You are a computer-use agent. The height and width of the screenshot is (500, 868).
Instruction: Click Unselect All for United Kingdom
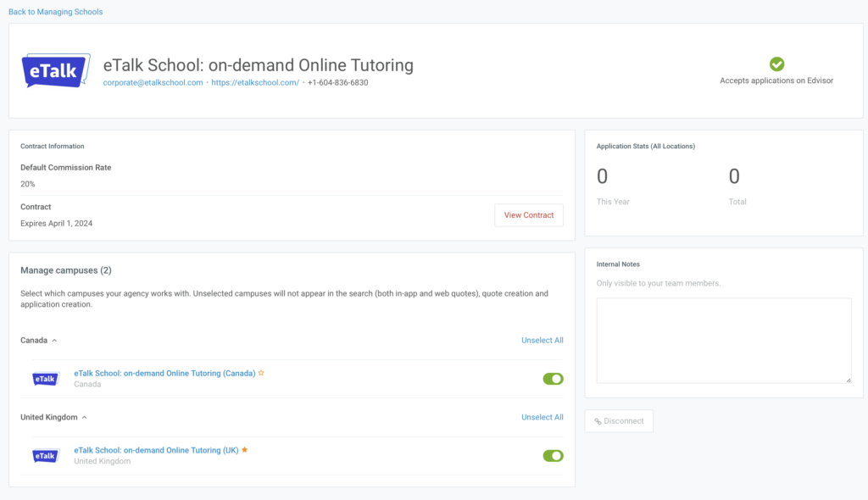click(542, 417)
